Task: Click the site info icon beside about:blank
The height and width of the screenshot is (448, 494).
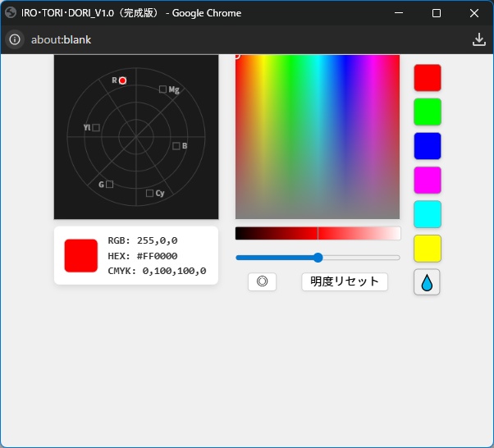Action: coord(15,39)
